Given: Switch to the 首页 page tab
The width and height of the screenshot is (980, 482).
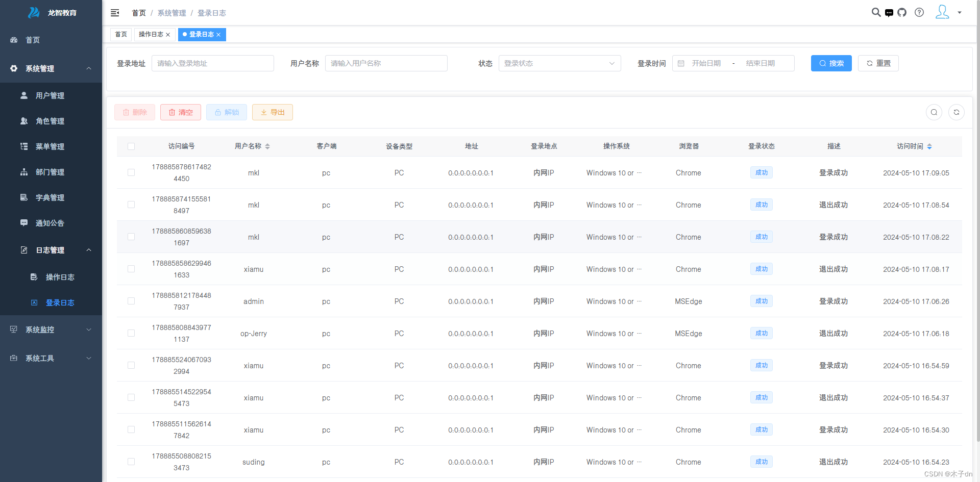Looking at the screenshot, I should click(x=121, y=35).
